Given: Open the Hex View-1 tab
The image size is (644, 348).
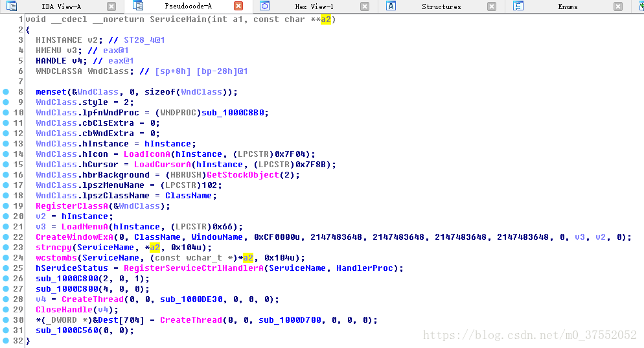Looking at the screenshot, I should (x=314, y=6).
